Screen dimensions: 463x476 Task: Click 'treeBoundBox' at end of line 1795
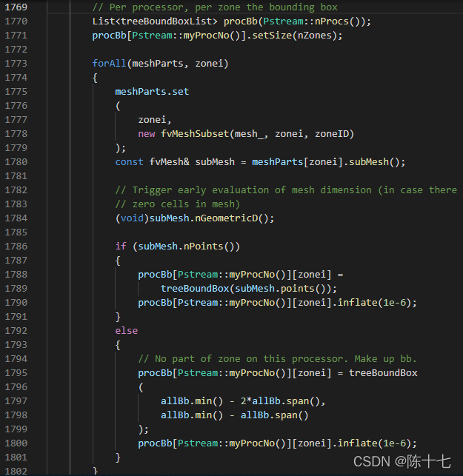[383, 373]
